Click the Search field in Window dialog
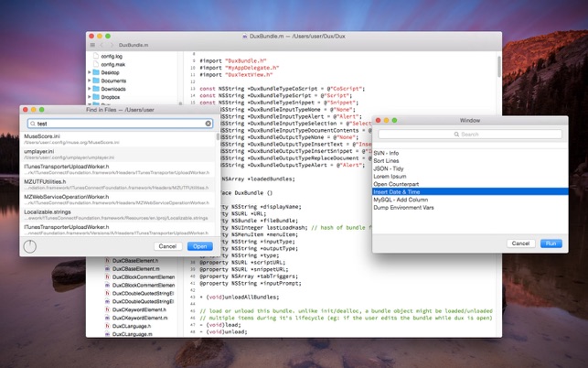The height and width of the screenshot is (368, 588). coord(470,134)
